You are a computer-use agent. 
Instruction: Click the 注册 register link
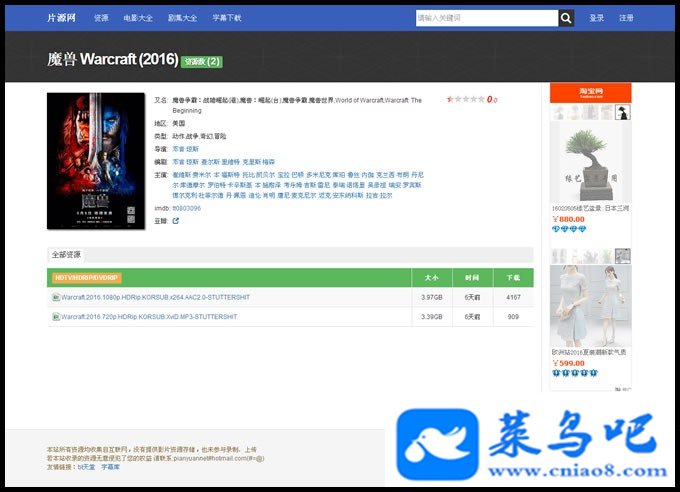[626, 18]
